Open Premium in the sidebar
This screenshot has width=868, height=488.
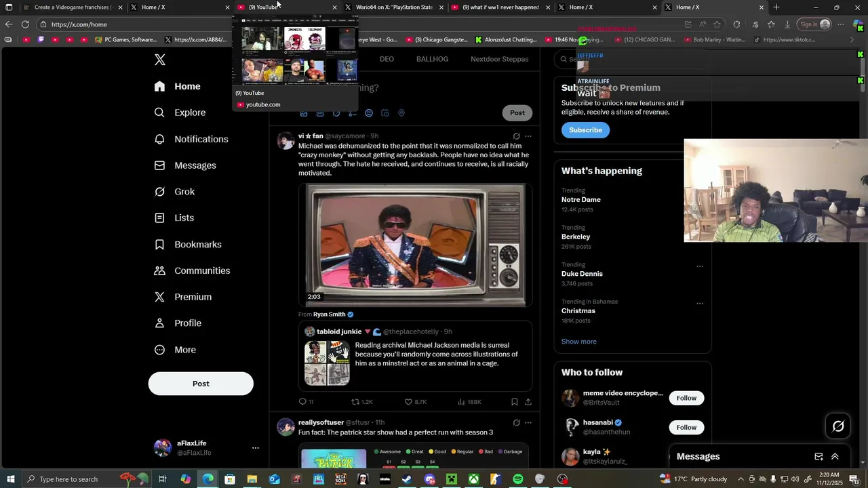[x=182, y=297]
